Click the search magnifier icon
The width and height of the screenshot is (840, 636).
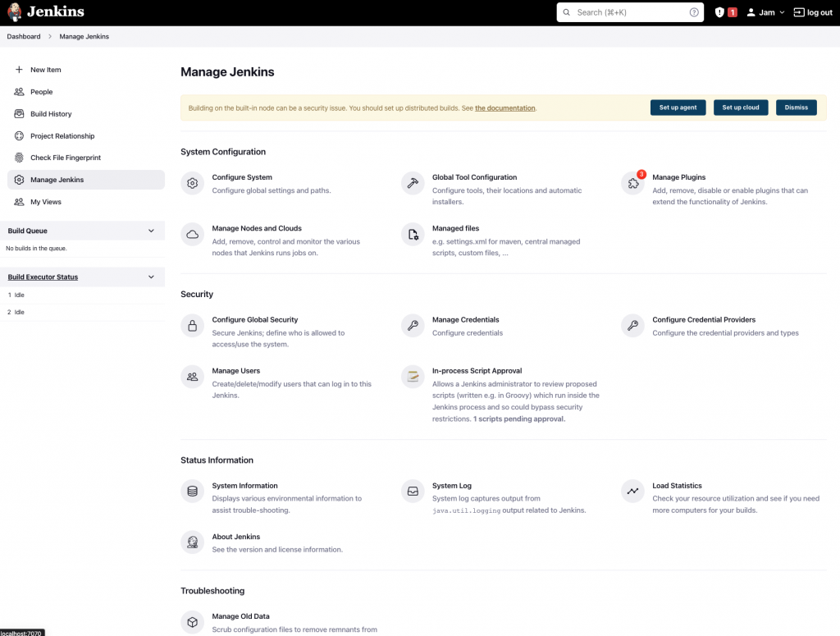click(x=566, y=12)
